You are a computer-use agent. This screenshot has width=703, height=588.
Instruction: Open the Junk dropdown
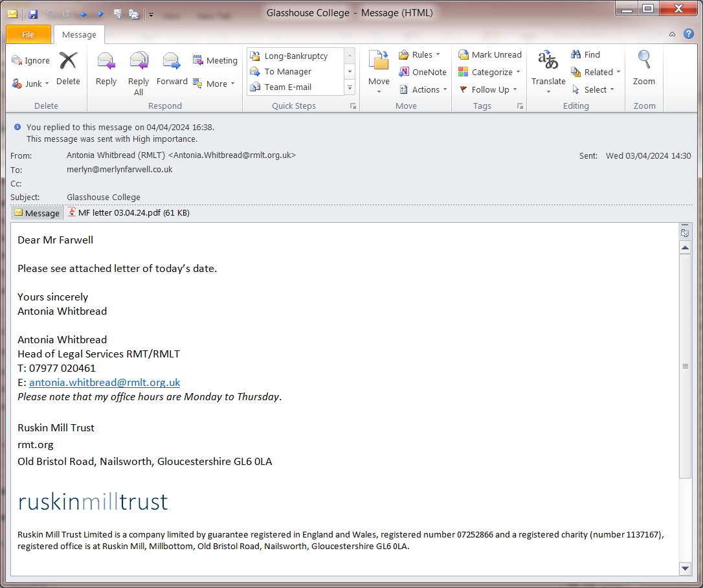point(30,84)
